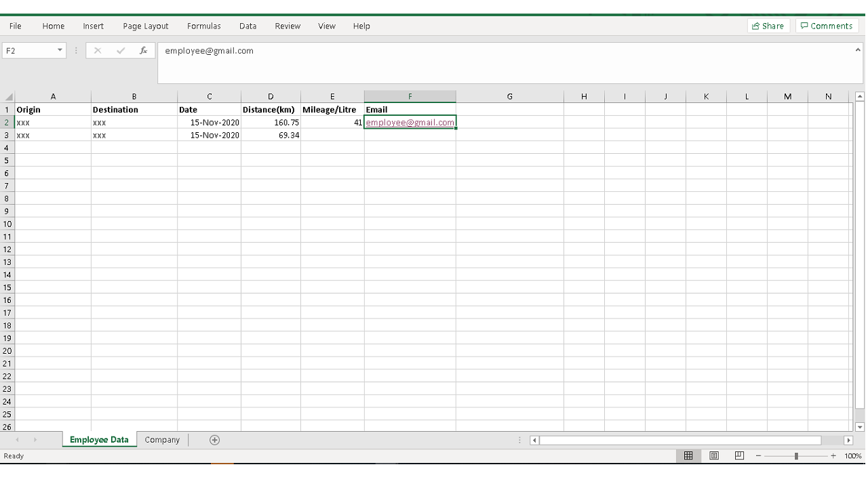Click the Distance(km) header cell
Image resolution: width=868 pixels, height=488 pixels.
coord(271,109)
